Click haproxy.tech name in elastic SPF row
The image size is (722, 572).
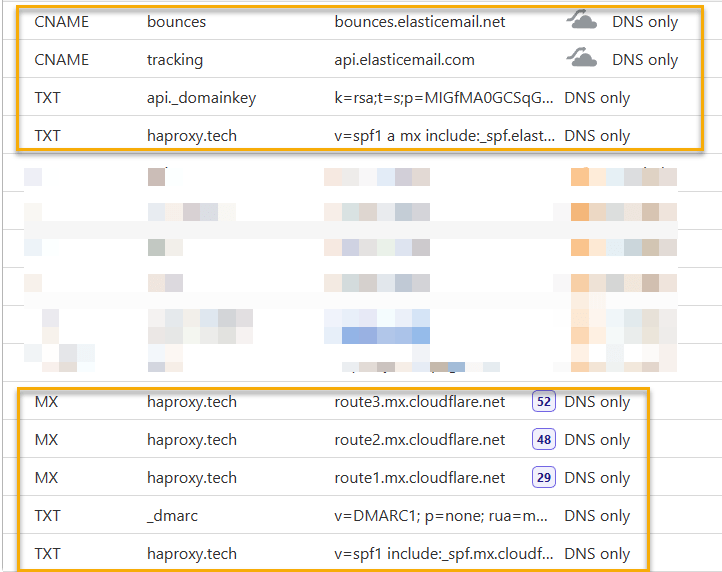click(x=192, y=136)
